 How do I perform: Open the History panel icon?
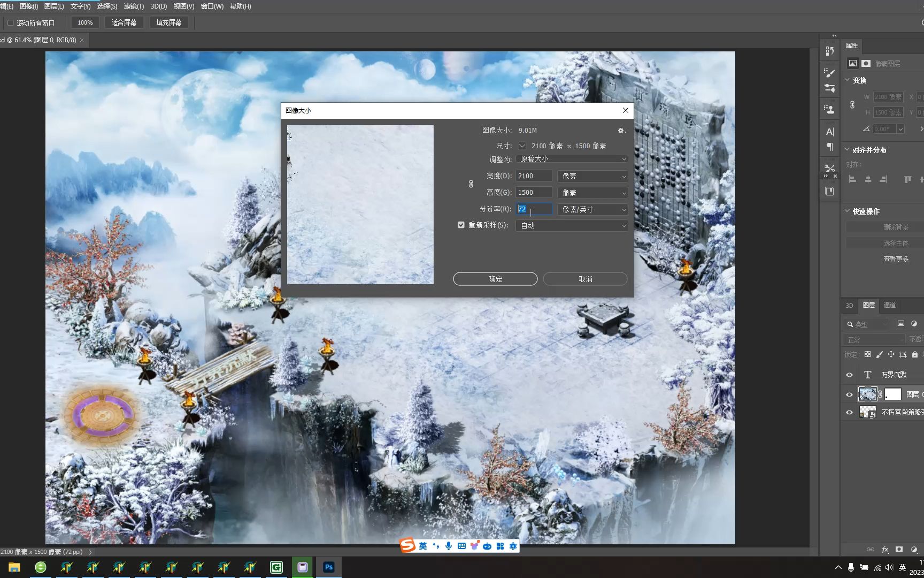click(829, 51)
